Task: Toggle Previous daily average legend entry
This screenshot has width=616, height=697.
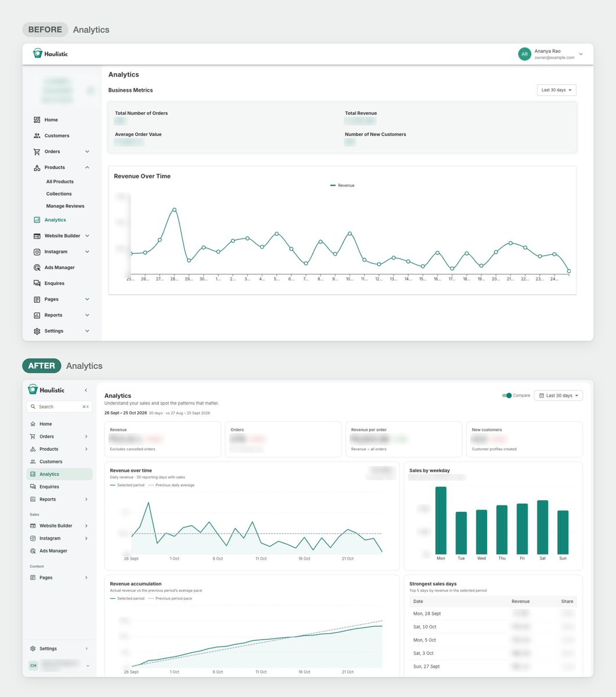Action: pos(171,485)
